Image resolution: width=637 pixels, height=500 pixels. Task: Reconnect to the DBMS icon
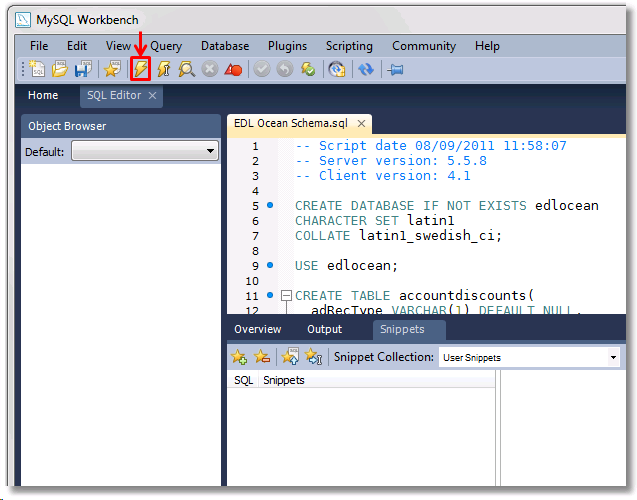[x=337, y=69]
